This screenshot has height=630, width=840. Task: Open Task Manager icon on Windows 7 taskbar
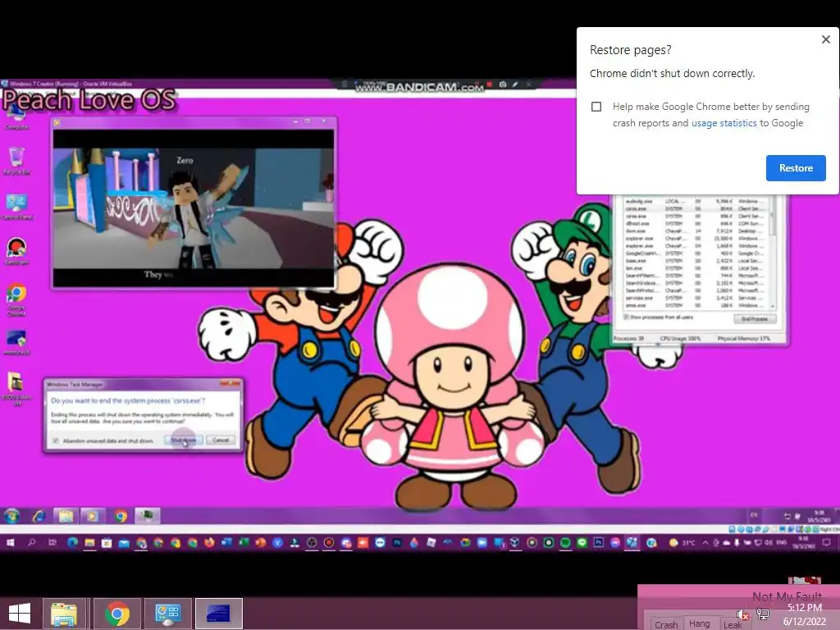[x=148, y=516]
